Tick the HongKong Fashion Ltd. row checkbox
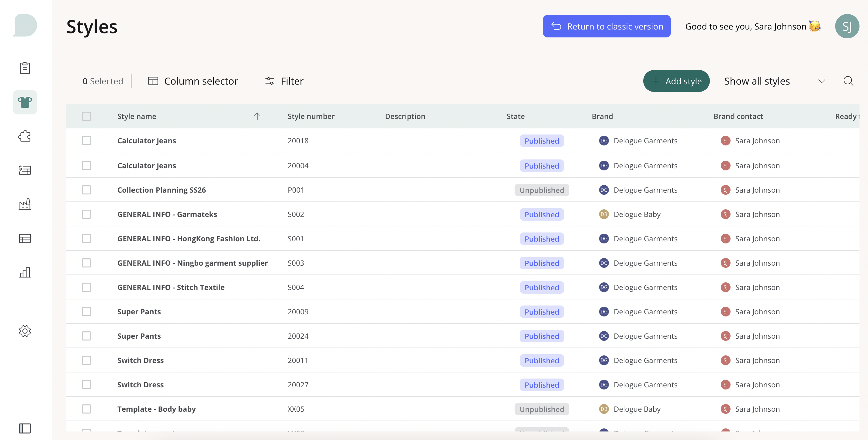 [86, 238]
